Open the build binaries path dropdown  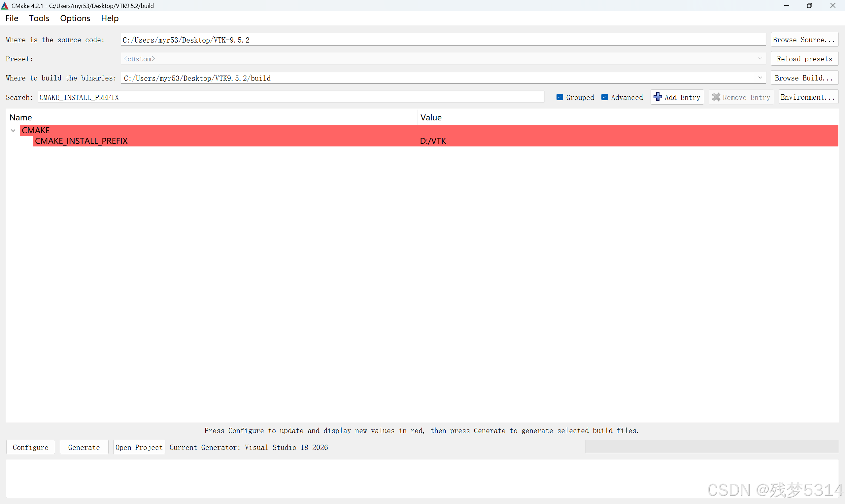click(x=760, y=78)
